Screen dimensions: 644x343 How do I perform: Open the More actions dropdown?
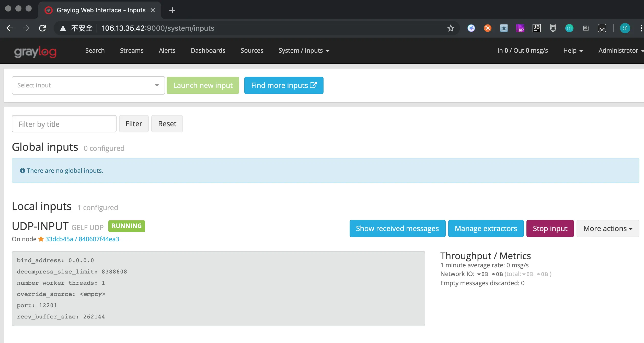607,228
